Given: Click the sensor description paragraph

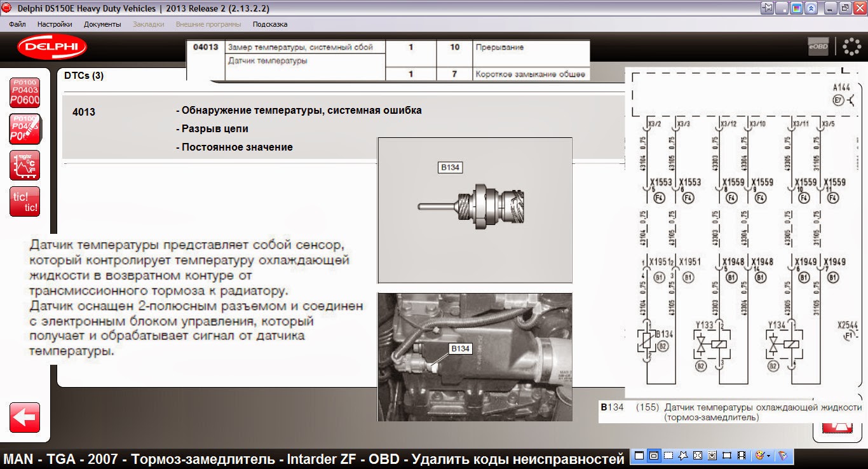Looking at the screenshot, I should point(197,297).
